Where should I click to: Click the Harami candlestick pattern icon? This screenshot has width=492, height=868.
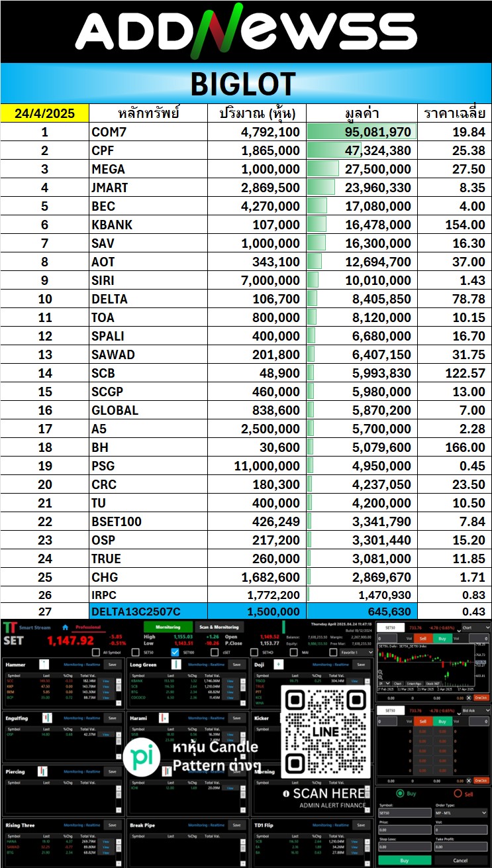pos(164,718)
